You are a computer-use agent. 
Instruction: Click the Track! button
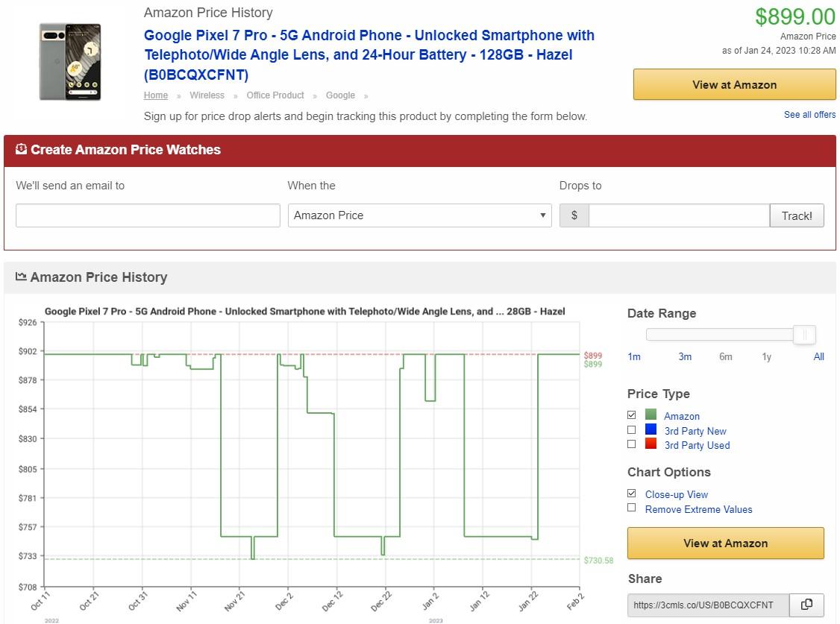click(797, 215)
